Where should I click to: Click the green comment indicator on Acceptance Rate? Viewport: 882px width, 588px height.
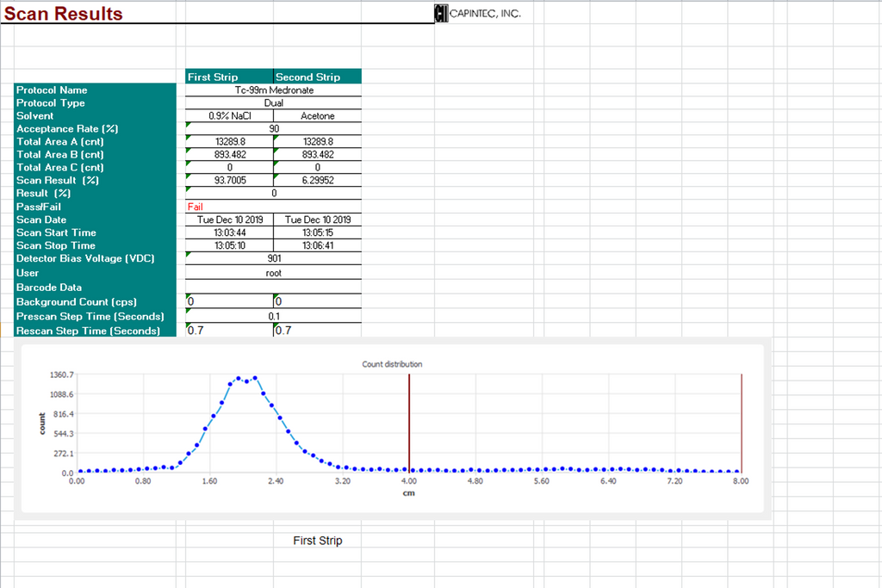tap(189, 124)
